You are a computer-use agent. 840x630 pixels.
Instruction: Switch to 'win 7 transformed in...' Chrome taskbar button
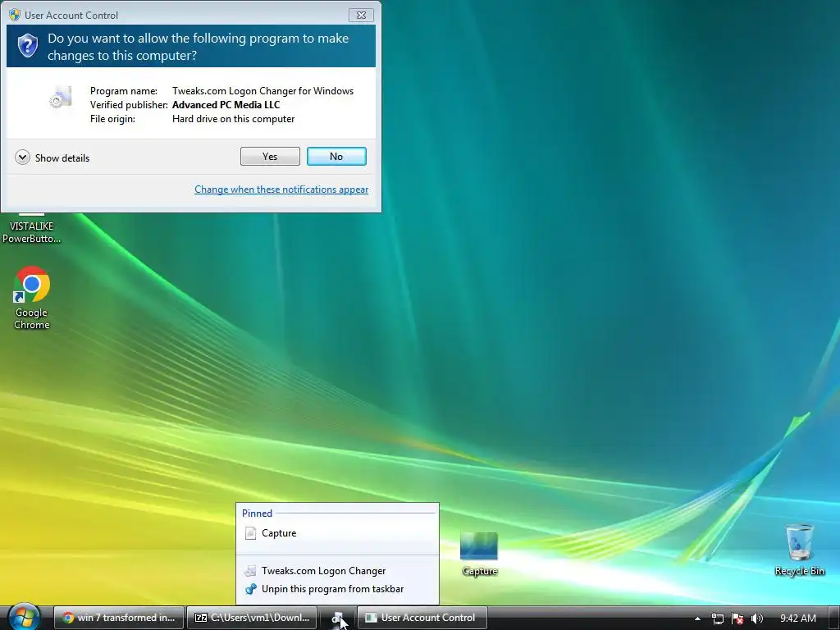click(119, 618)
